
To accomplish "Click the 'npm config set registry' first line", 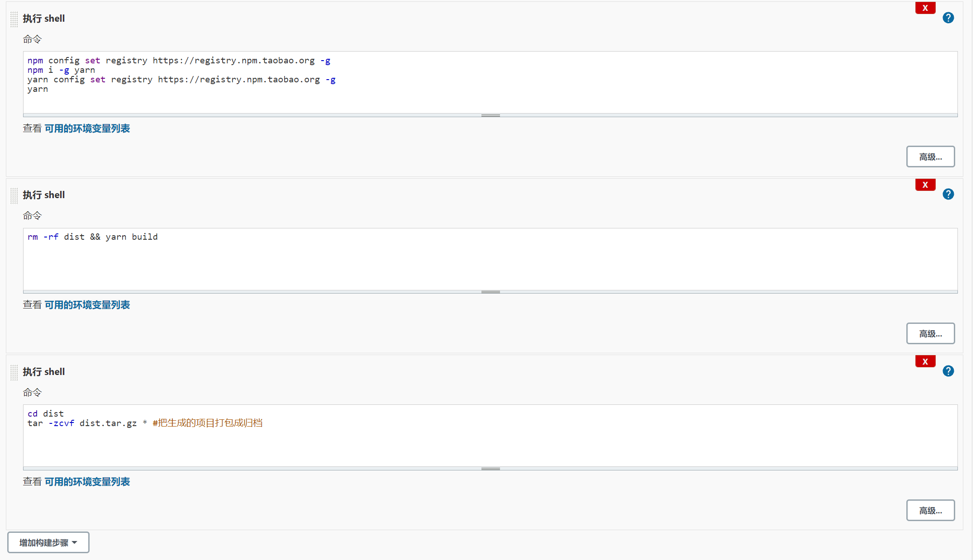I will (179, 61).
